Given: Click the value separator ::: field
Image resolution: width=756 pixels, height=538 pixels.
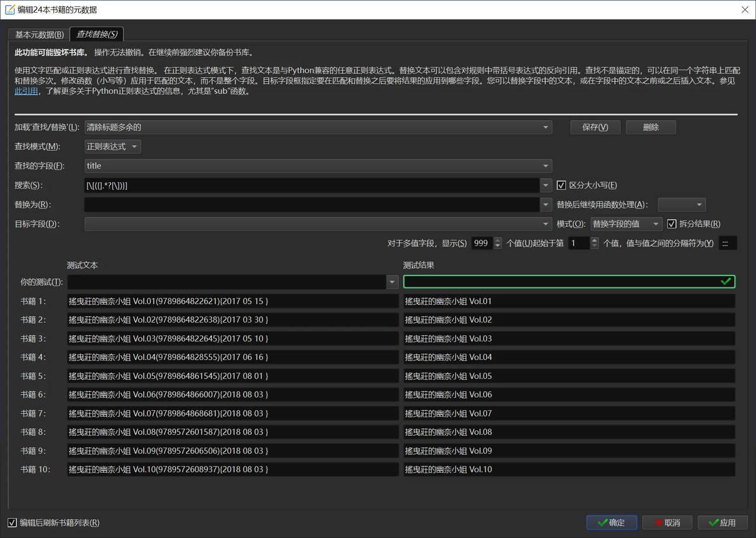Looking at the screenshot, I should [x=727, y=243].
